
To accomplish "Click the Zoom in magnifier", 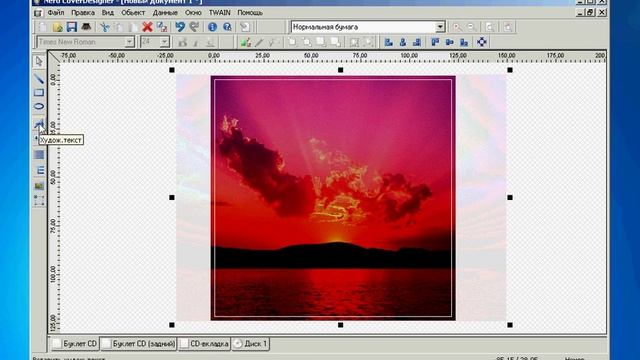I will (x=457, y=27).
